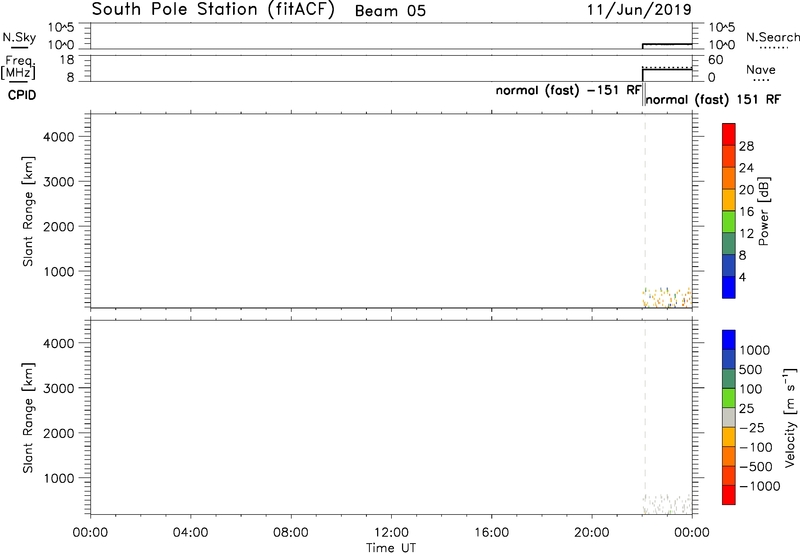
Task: Click the 'Beam 05' label
Action: 390,11
